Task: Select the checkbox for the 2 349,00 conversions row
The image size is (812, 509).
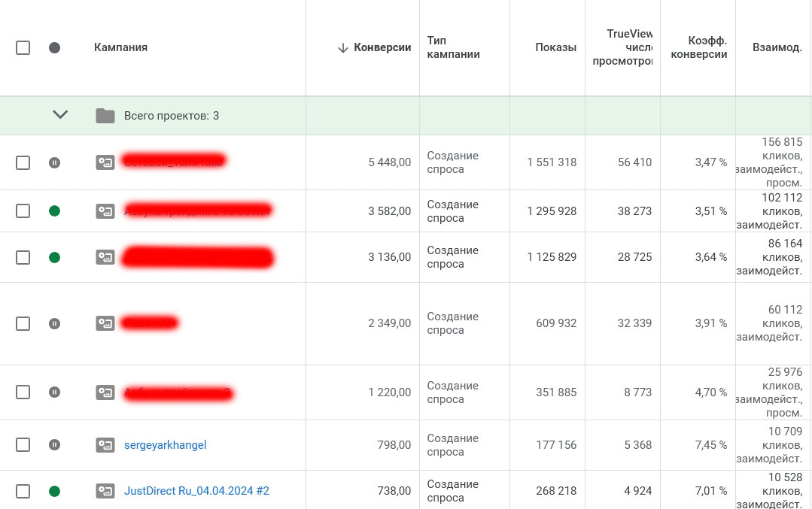Action: 23,323
